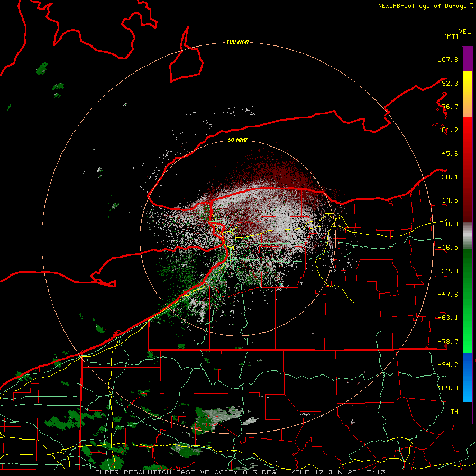Click the 30.1 scale value
This screenshot has width=476, height=476.
[450, 177]
